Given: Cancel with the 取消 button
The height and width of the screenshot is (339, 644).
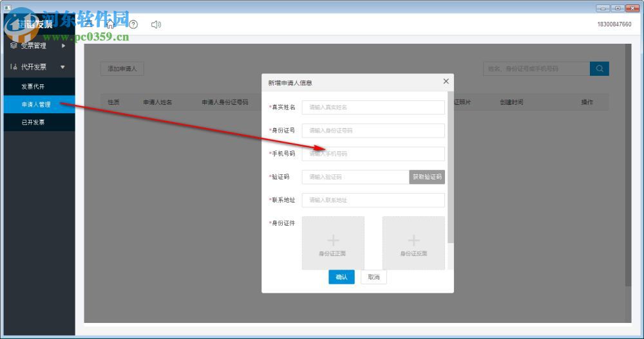Looking at the screenshot, I should (x=374, y=277).
